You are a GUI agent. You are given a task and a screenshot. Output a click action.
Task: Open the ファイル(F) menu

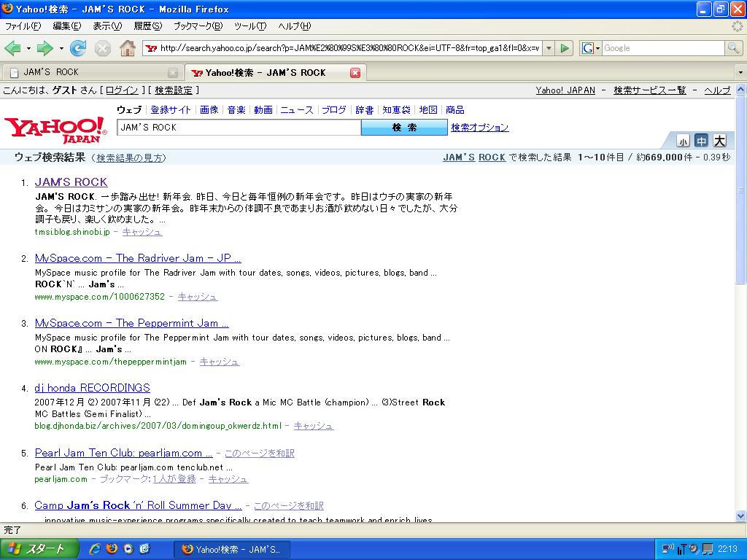tap(23, 26)
